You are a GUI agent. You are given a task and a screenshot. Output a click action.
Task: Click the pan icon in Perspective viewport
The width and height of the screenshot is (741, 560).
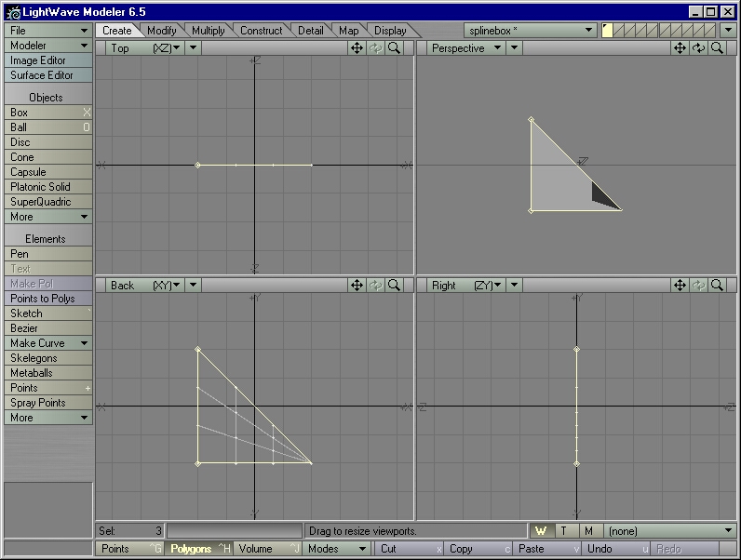tap(680, 48)
